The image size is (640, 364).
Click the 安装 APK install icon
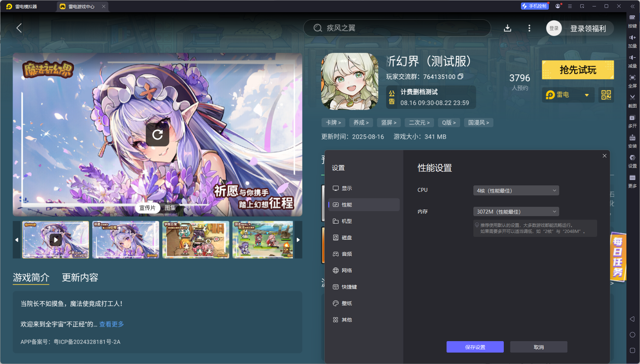tap(632, 141)
